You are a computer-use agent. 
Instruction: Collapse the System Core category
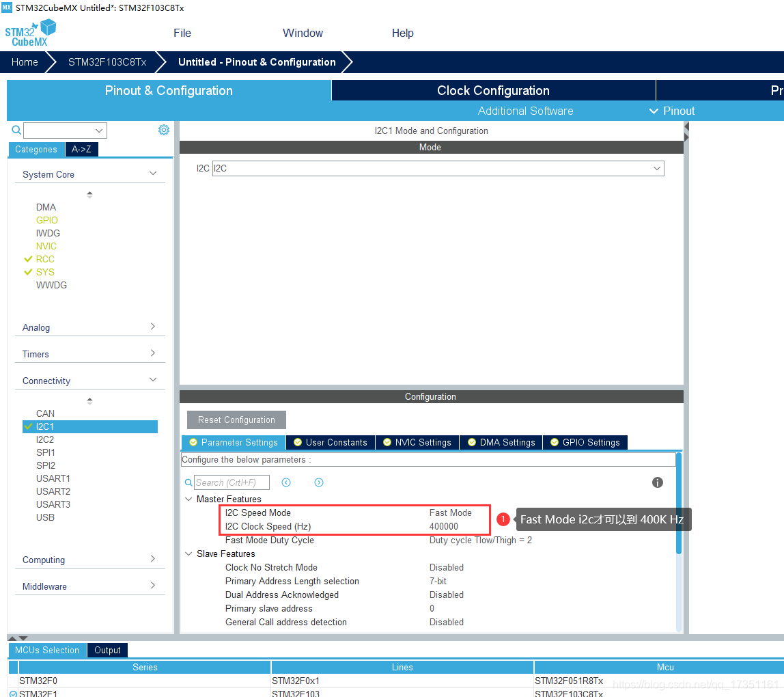(x=90, y=174)
